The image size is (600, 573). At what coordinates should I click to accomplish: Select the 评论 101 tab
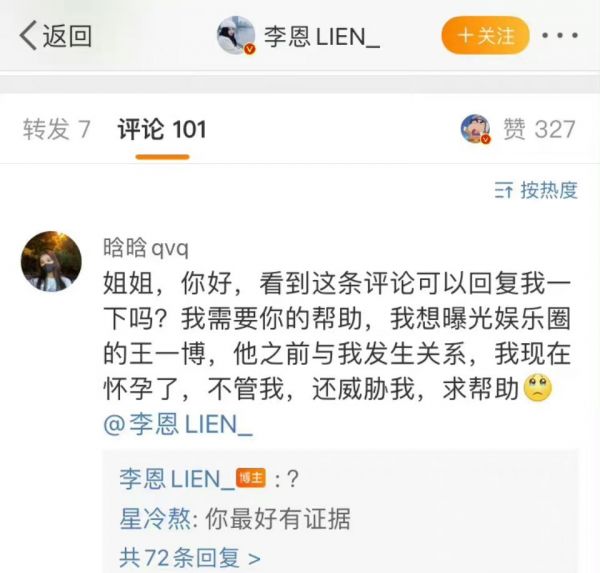[x=162, y=129]
